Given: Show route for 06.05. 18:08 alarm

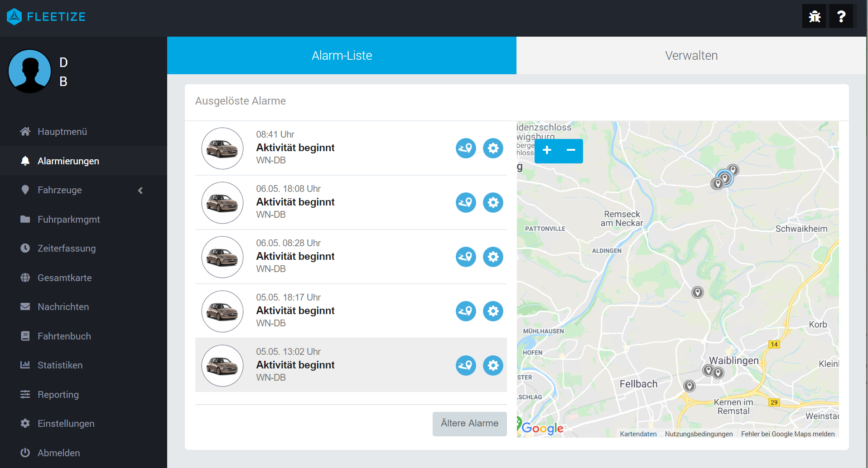Looking at the screenshot, I should click(466, 202).
